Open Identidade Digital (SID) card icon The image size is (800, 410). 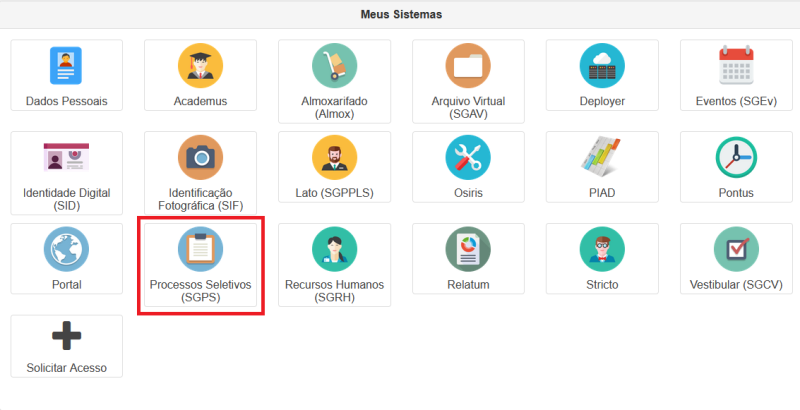click(66, 158)
